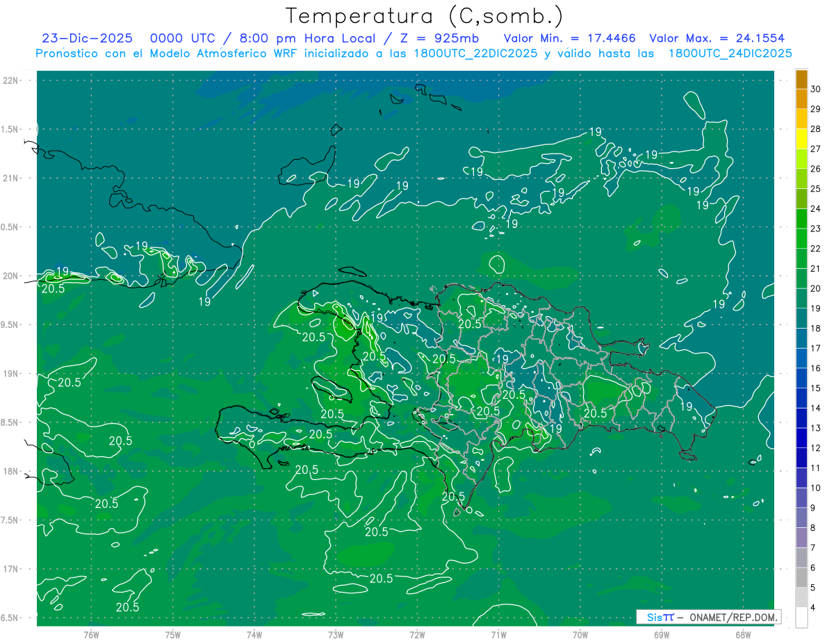Click the "0000 UTC" time label
834x644 pixels.
185,38
